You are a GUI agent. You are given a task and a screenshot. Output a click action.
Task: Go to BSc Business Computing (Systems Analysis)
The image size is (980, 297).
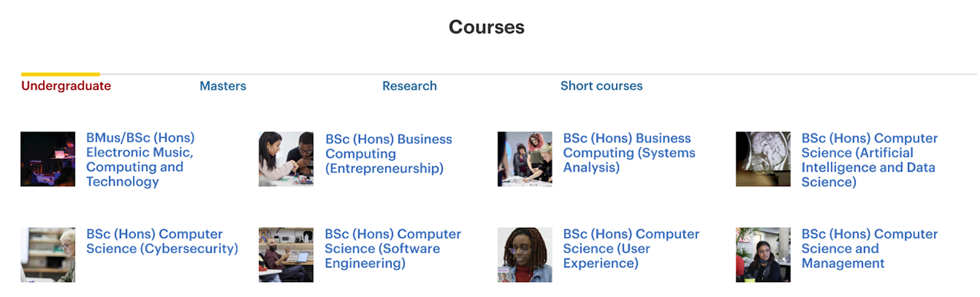[629, 153]
